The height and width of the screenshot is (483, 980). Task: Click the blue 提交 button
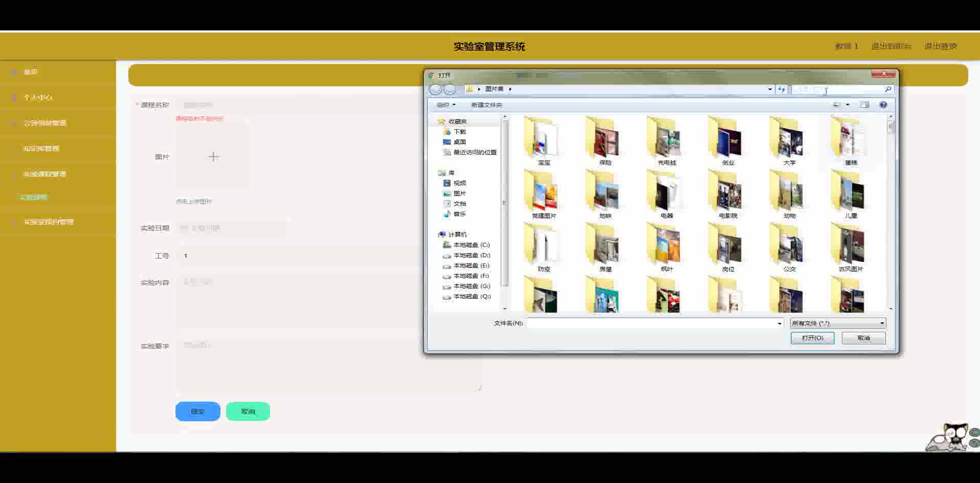click(197, 411)
